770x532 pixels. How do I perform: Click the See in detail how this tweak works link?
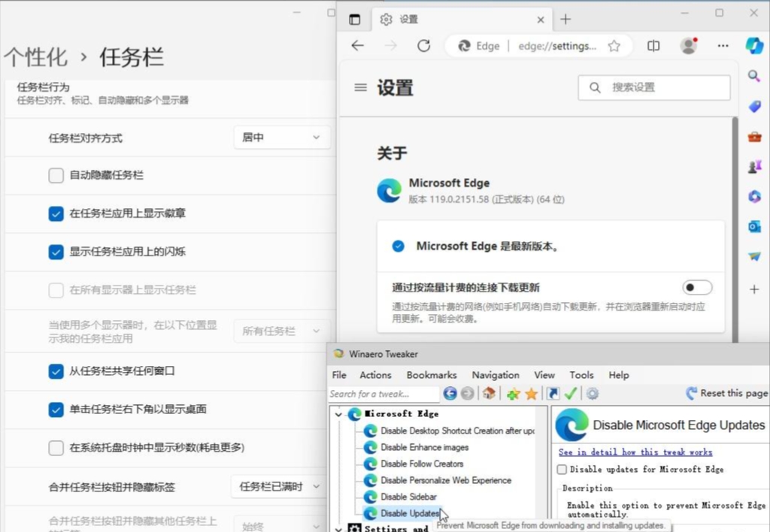[x=635, y=452]
